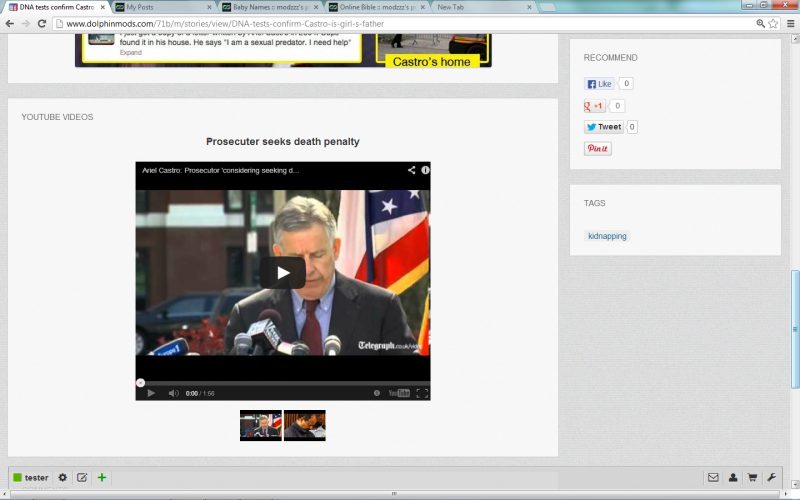Open a new browser tab button
This screenshot has width=800, height=500.
[x=547, y=7]
